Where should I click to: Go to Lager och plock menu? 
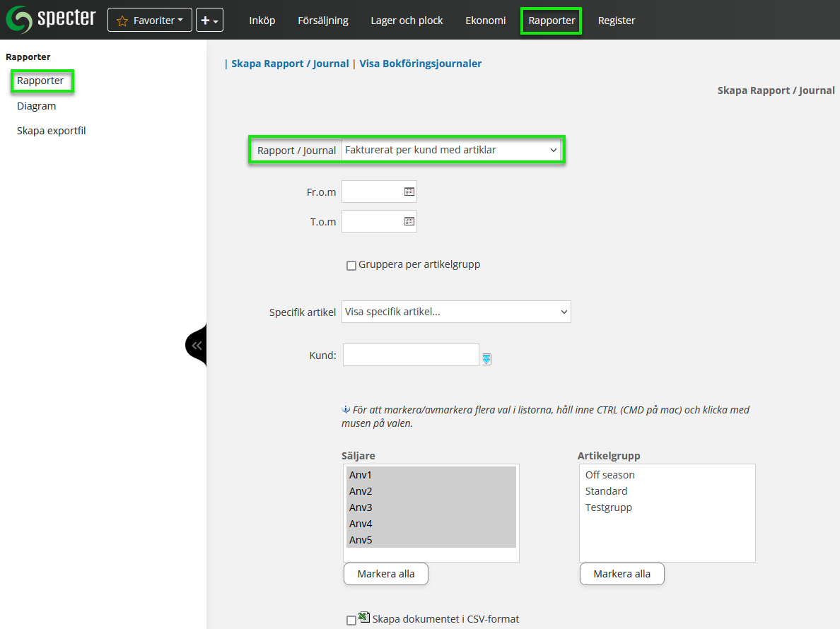[x=407, y=20]
